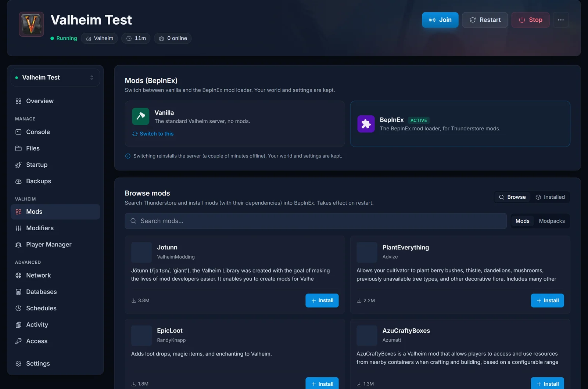Screen dimensions: 588x389
Task: Install the PlantEverything mod
Action: pos(547,300)
